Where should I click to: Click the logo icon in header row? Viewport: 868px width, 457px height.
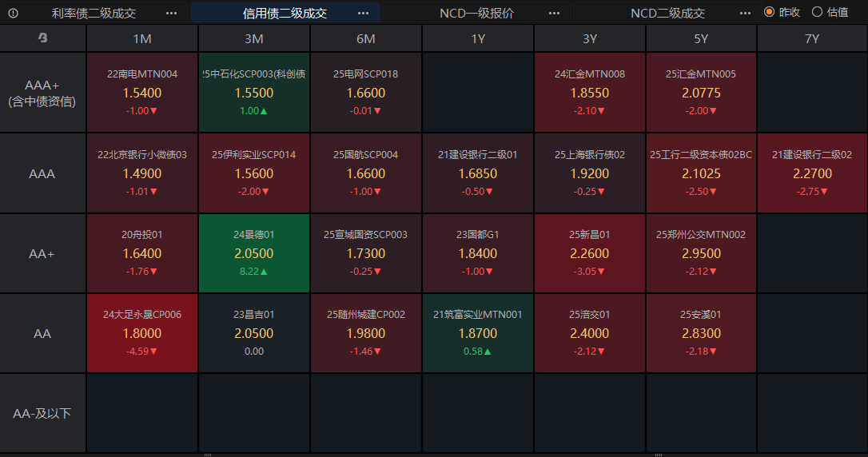(x=42, y=38)
